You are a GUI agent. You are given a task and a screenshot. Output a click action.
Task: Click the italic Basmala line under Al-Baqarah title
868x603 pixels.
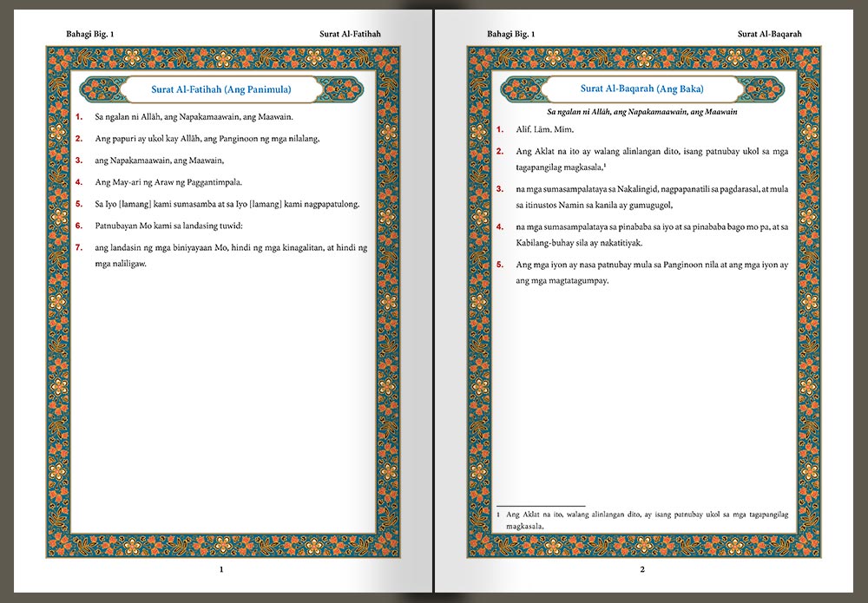(642, 112)
